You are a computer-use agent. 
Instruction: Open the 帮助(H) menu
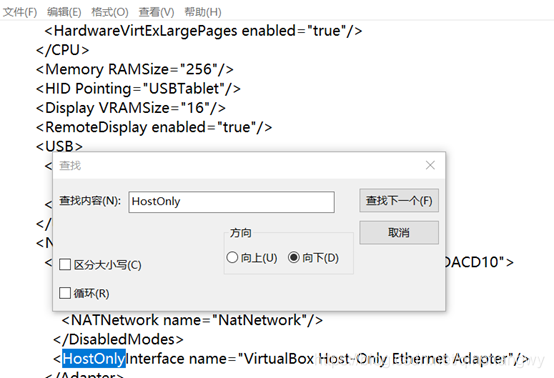coord(203,12)
